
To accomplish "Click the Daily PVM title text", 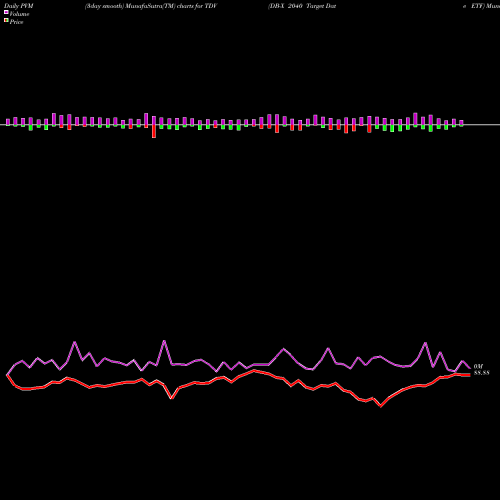I will (19, 6).
